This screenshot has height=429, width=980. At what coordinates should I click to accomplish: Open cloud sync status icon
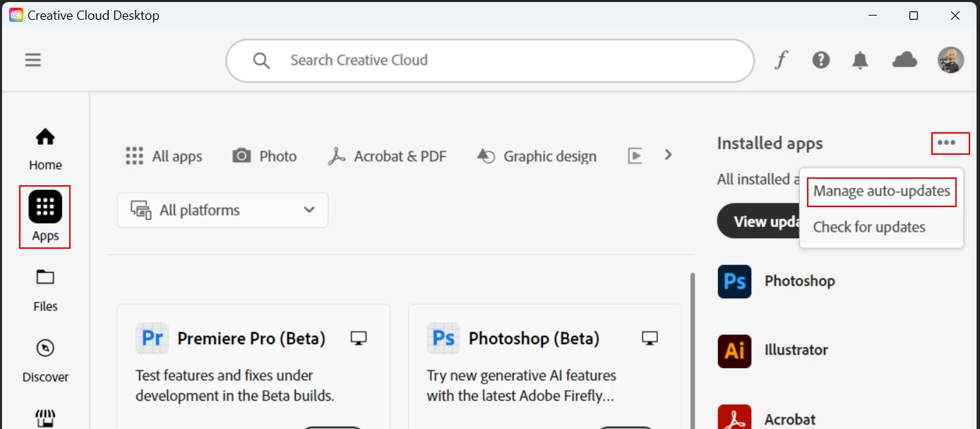tap(904, 60)
